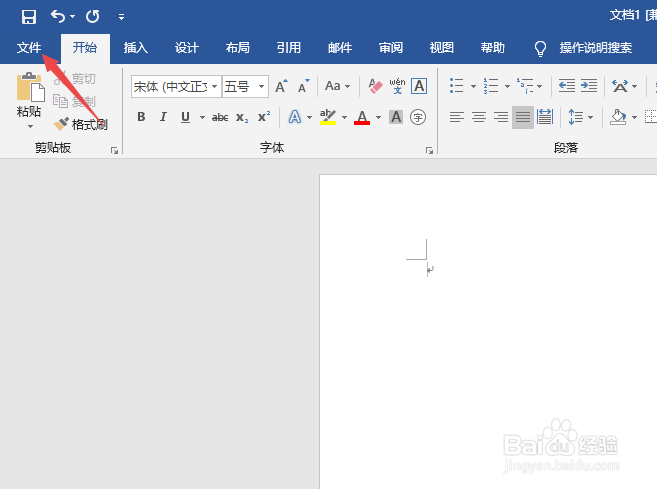Click the Clear Formatting eraser icon
The image size is (657, 489).
pos(375,86)
